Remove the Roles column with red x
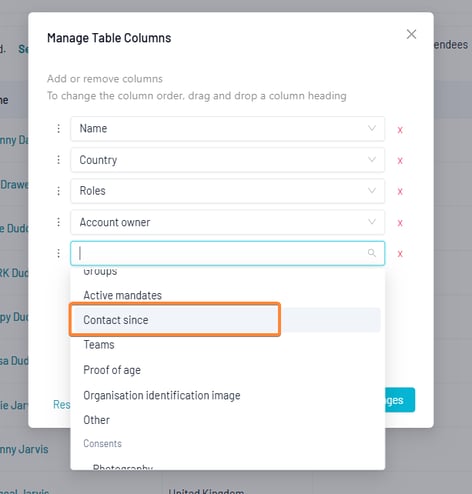The width and height of the screenshot is (472, 494). (x=400, y=191)
